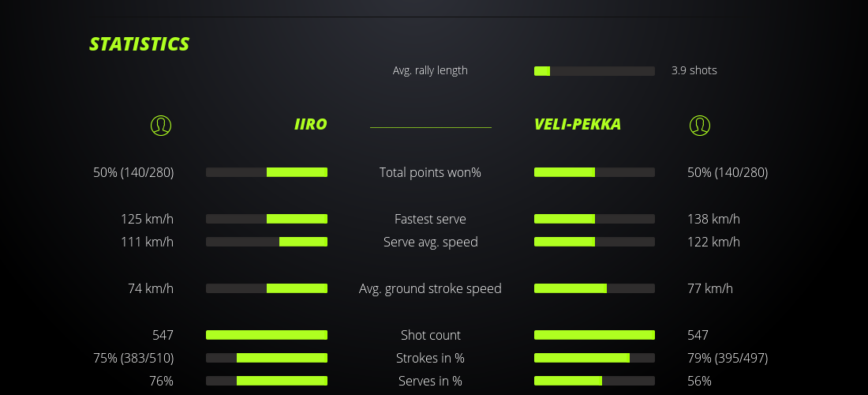This screenshot has width=868, height=395.
Task: Click the Avg. rally length bar
Action: tap(594, 71)
